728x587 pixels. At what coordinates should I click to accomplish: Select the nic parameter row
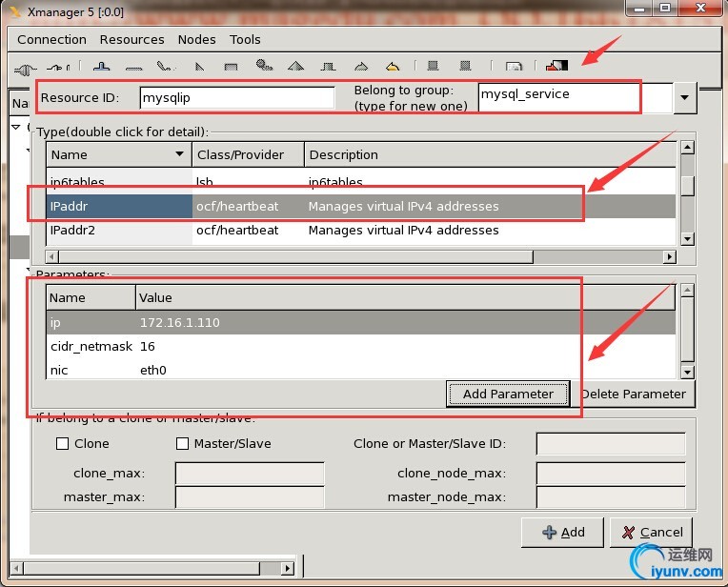pos(361,370)
